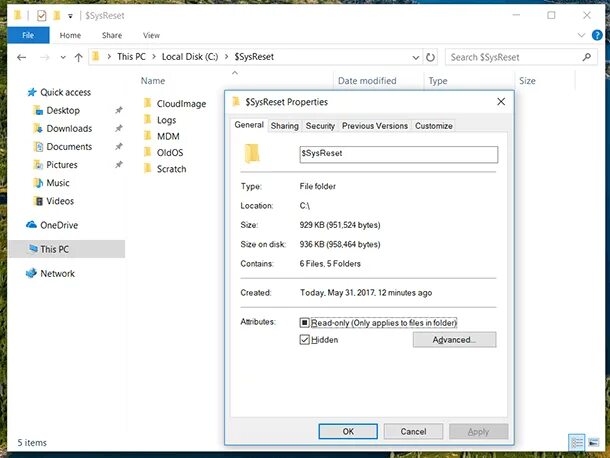Open Pictures in the sidebar
The height and width of the screenshot is (458, 610).
tap(62, 165)
